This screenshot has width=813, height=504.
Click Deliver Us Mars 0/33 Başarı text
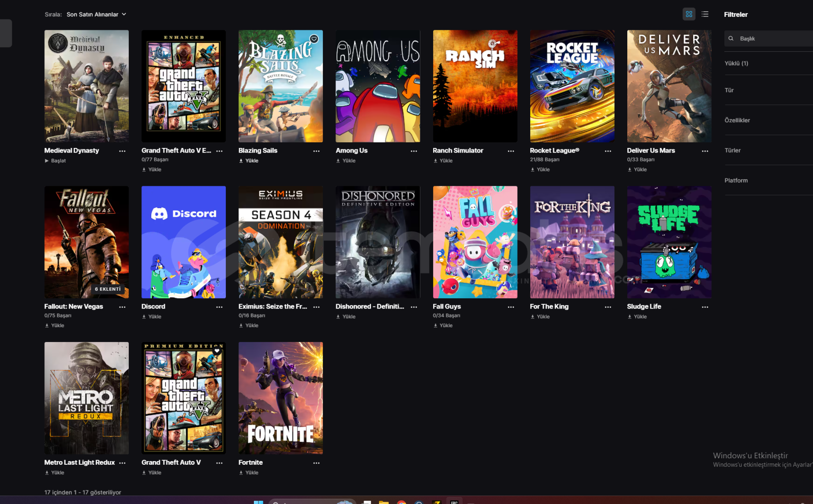point(641,160)
